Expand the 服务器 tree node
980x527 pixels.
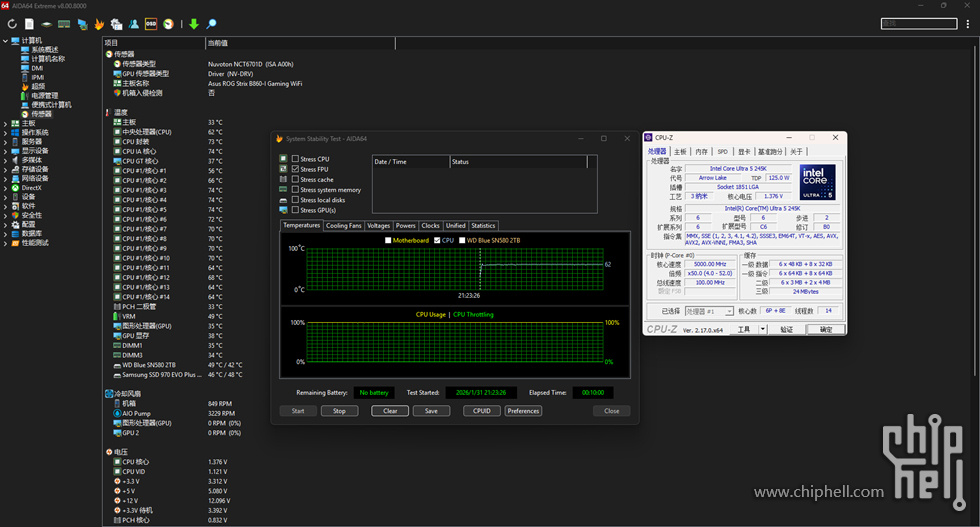(x=5, y=142)
